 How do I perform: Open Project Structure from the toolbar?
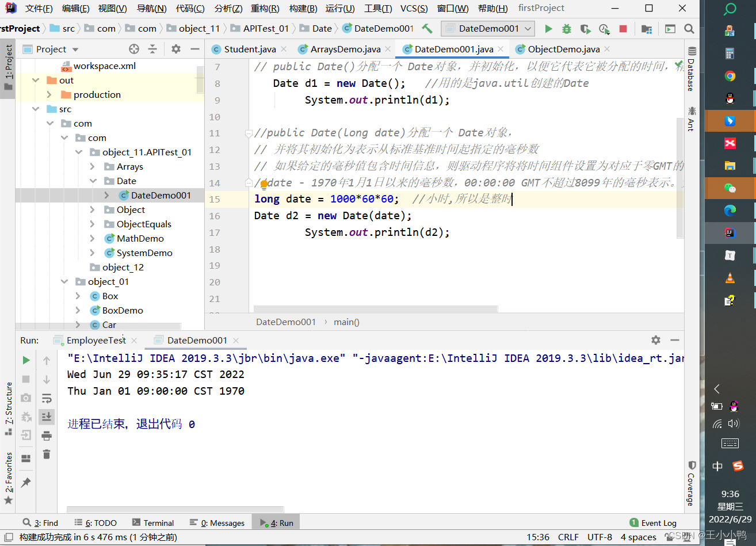(x=647, y=28)
